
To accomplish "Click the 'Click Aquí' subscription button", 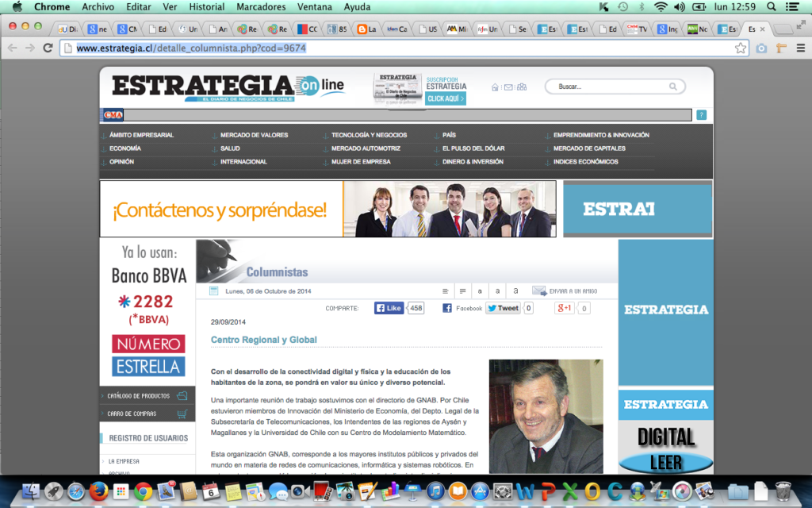I will (x=446, y=98).
